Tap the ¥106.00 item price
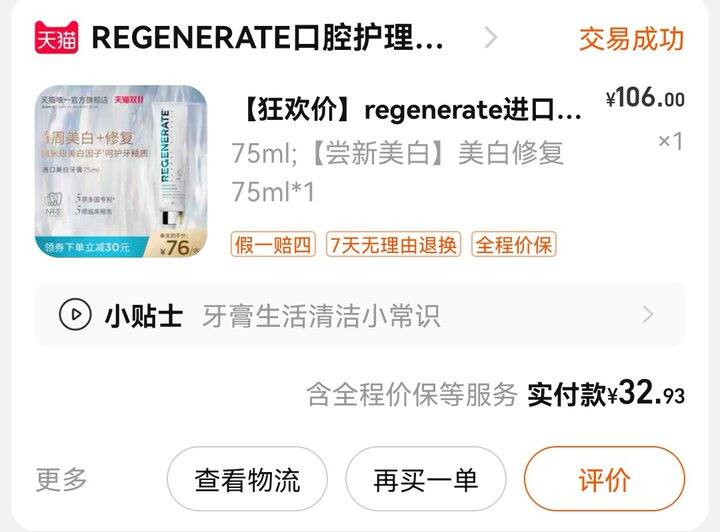The width and height of the screenshot is (720, 532). pyautogui.click(x=645, y=98)
